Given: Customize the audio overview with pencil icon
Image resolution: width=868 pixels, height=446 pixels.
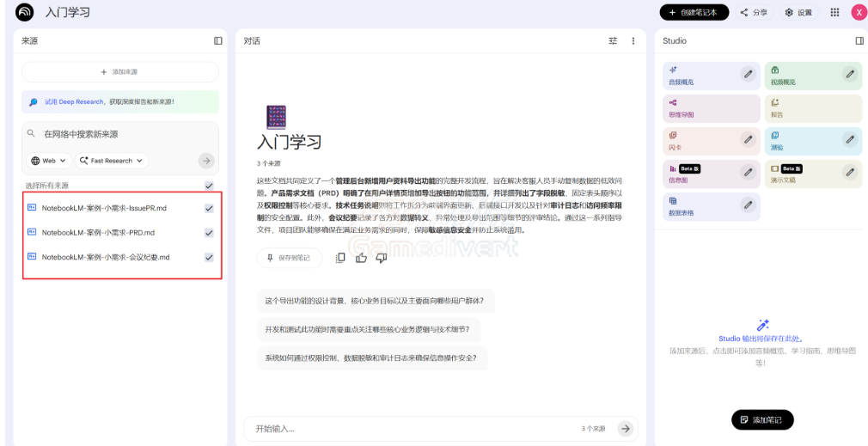Looking at the screenshot, I should click(x=748, y=73).
